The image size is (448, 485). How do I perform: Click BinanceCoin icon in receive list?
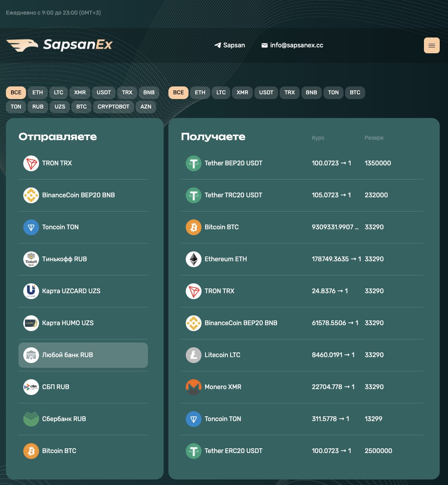(194, 323)
